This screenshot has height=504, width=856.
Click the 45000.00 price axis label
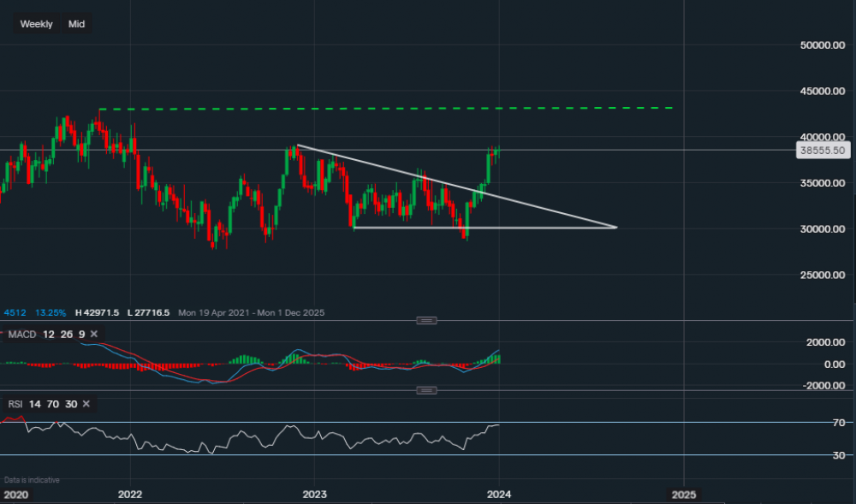click(x=823, y=92)
